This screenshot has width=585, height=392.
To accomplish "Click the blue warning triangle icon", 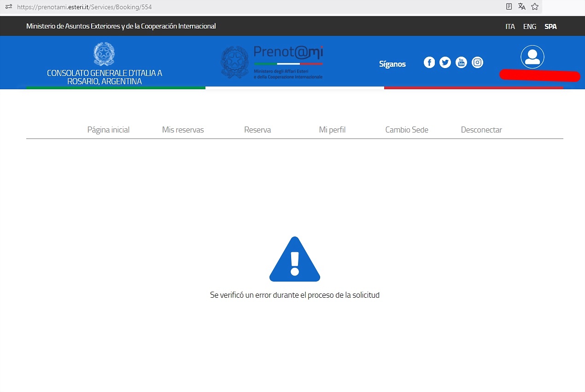I will (x=295, y=259).
